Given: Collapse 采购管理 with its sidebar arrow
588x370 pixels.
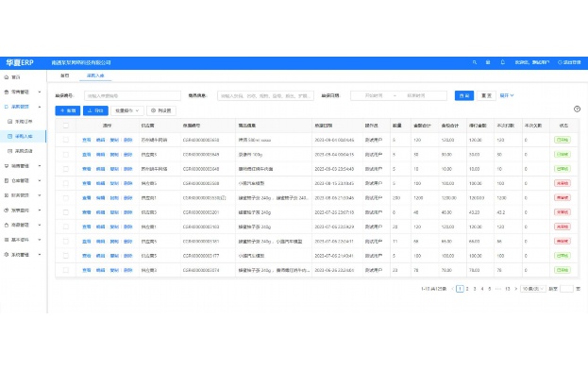Looking at the screenshot, I should [40, 107].
